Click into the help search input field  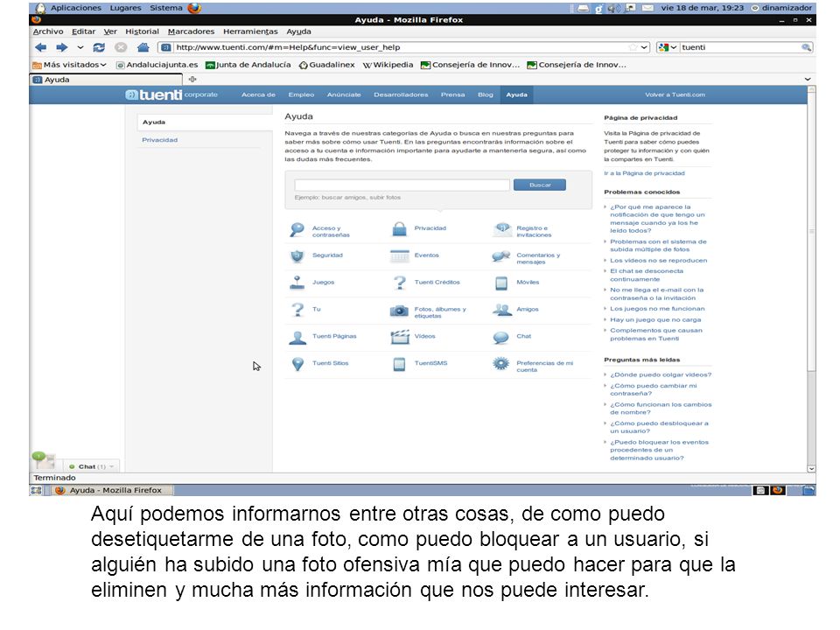[402, 185]
